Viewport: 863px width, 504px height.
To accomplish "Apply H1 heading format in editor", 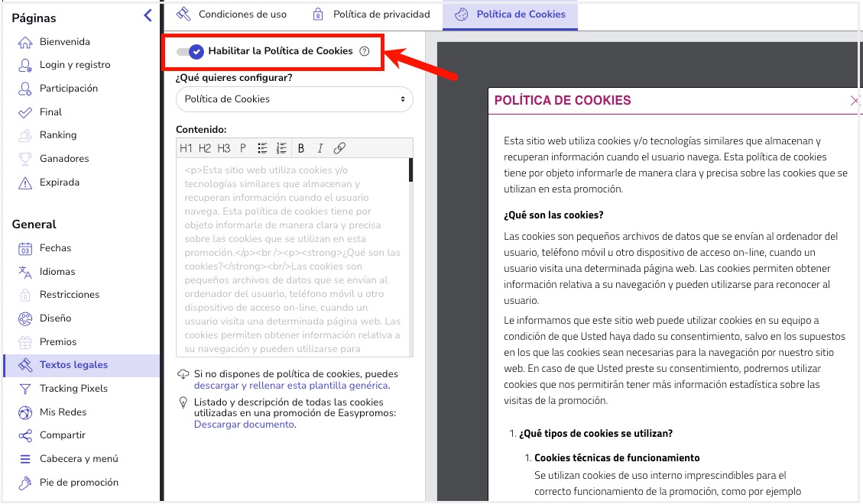I will tap(186, 148).
